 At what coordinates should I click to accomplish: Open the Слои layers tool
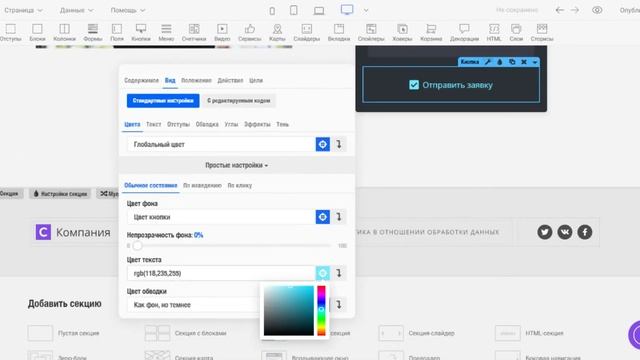(x=516, y=32)
